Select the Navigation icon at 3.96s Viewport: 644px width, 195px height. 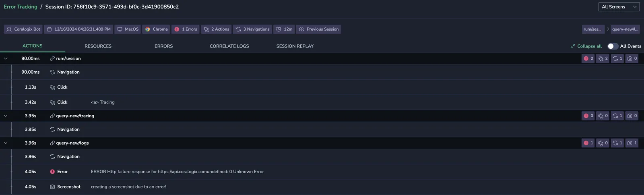tap(52, 157)
